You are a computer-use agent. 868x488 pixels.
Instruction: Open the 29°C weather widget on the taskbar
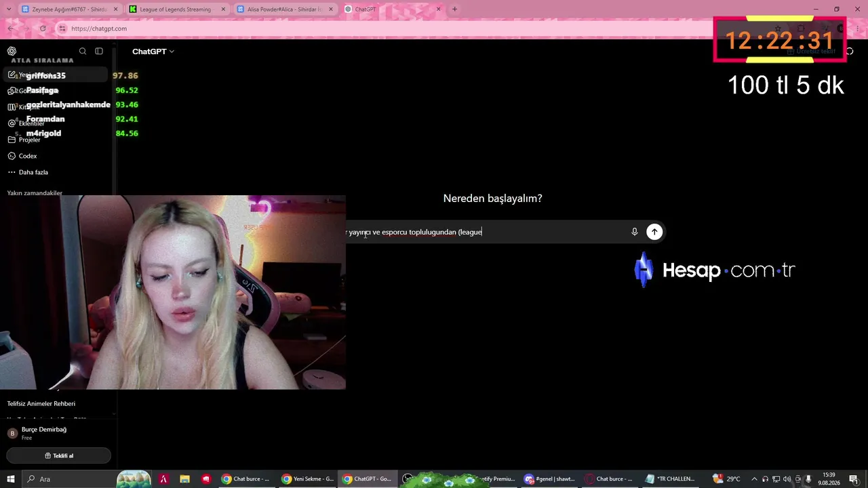pyautogui.click(x=726, y=479)
